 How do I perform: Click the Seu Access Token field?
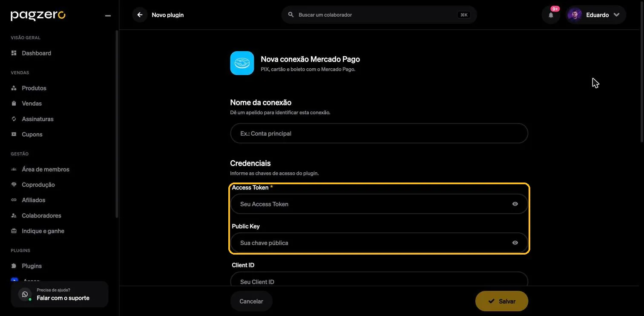pyautogui.click(x=379, y=204)
